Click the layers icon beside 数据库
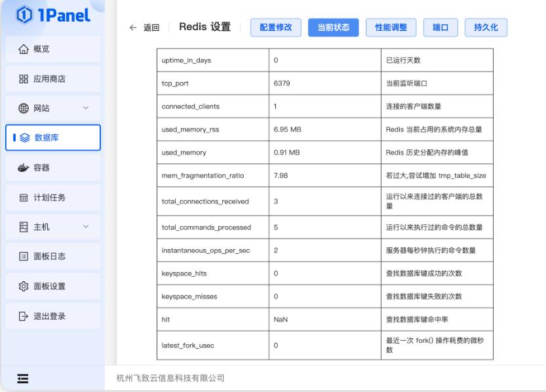546x392 pixels. pyautogui.click(x=23, y=138)
